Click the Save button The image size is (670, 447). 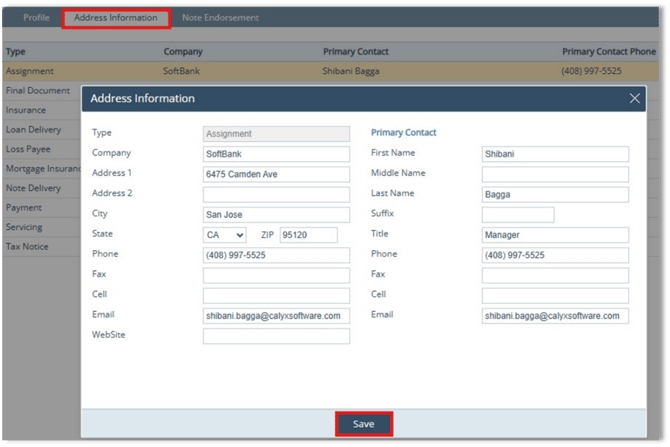[363, 424]
